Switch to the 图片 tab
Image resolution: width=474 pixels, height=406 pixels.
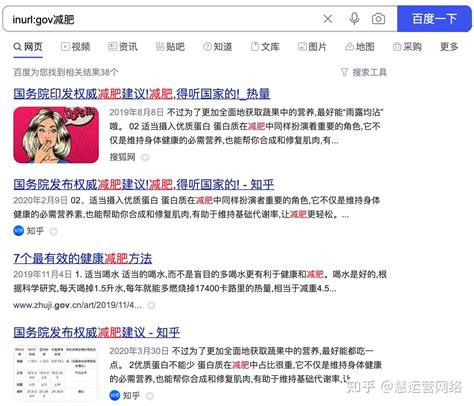[x=312, y=47]
